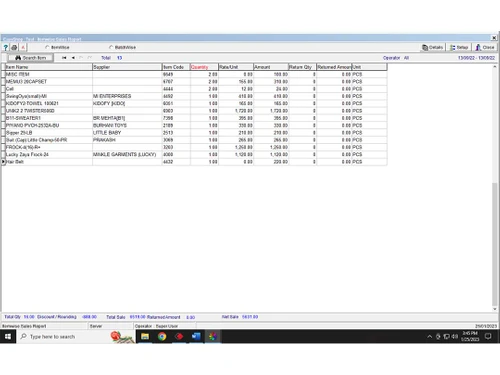Click the red icon beside the printer

(x=23, y=48)
